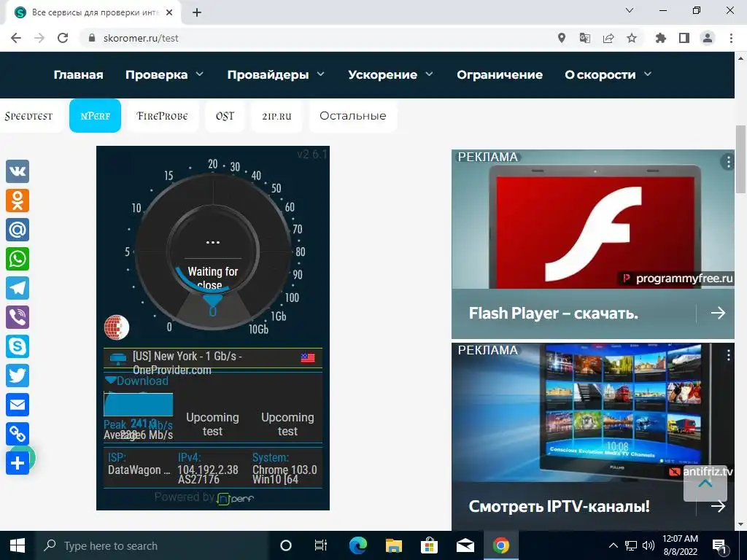The height and width of the screenshot is (560, 747).
Task: Share via Twitter icon
Action: tap(18, 376)
